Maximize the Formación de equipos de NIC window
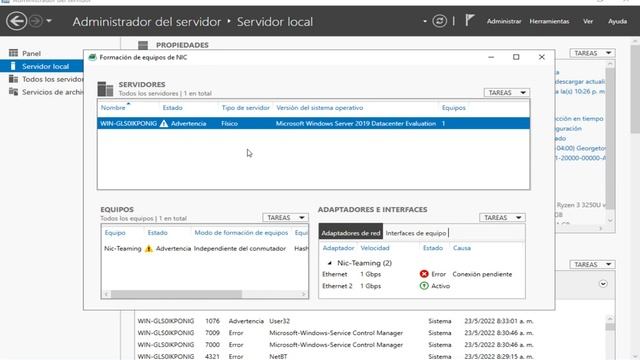Screen dimensions: 640x360 [516, 57]
